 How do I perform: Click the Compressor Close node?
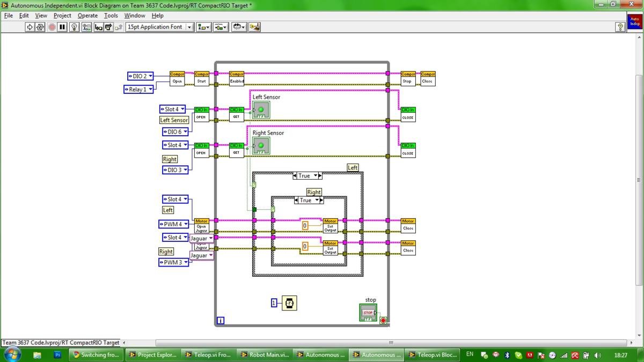tap(428, 78)
